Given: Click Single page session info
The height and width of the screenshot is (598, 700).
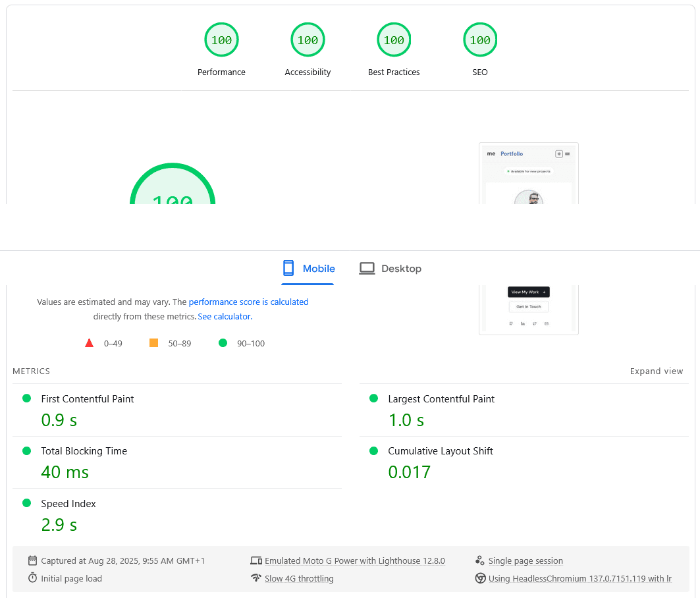Looking at the screenshot, I should (x=525, y=561).
